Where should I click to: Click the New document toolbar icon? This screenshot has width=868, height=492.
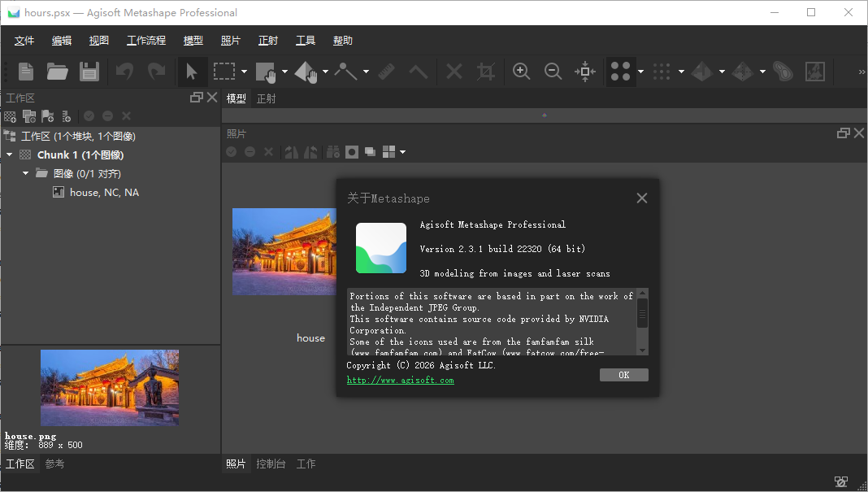[26, 72]
